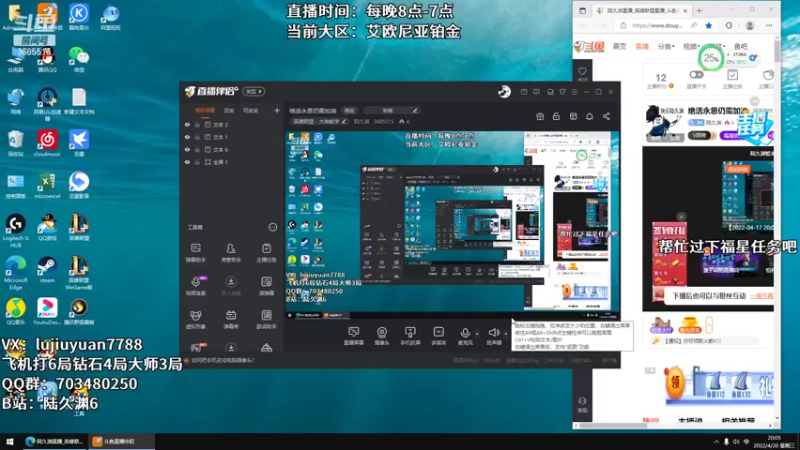Favorite the page with blue star in Edge
Screen dimensions: 800x450
(709, 26)
